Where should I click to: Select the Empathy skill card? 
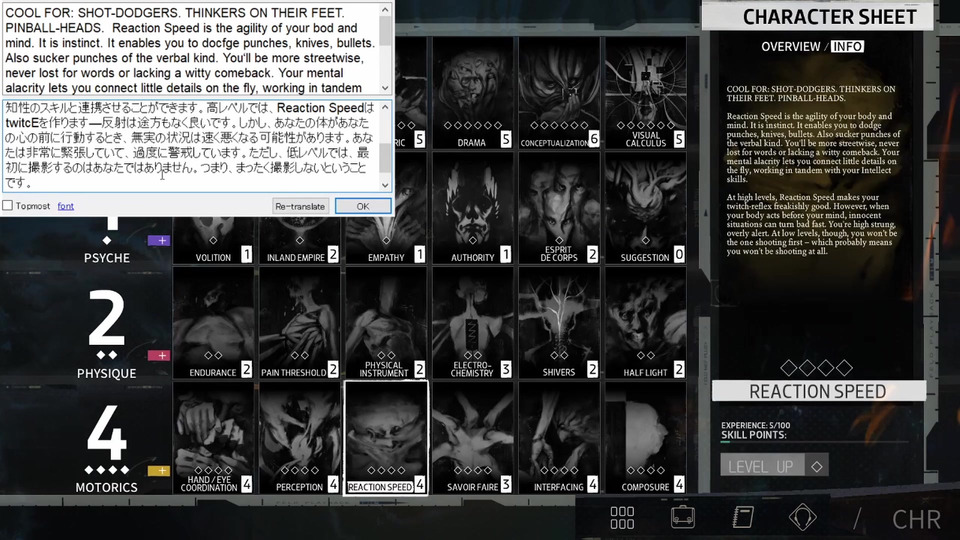coord(386,240)
